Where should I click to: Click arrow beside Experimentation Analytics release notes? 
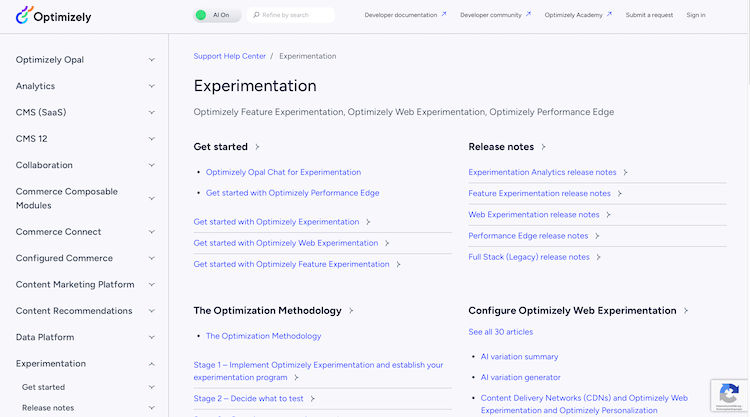click(625, 172)
